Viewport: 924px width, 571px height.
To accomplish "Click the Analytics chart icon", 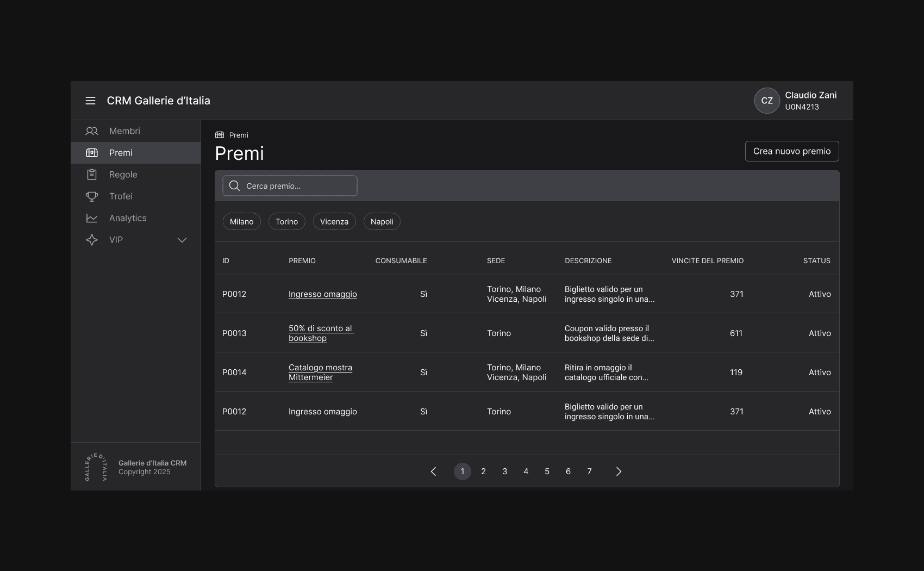I will (x=92, y=218).
